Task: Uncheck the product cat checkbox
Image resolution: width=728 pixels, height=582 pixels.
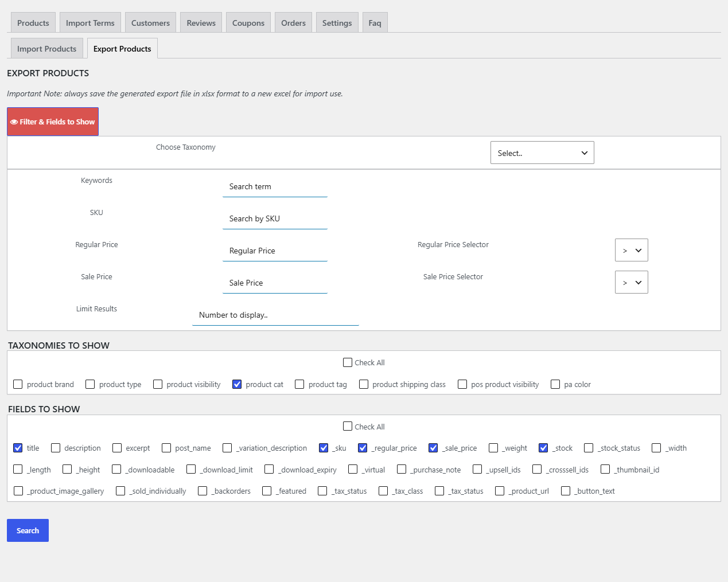Action: pos(237,384)
